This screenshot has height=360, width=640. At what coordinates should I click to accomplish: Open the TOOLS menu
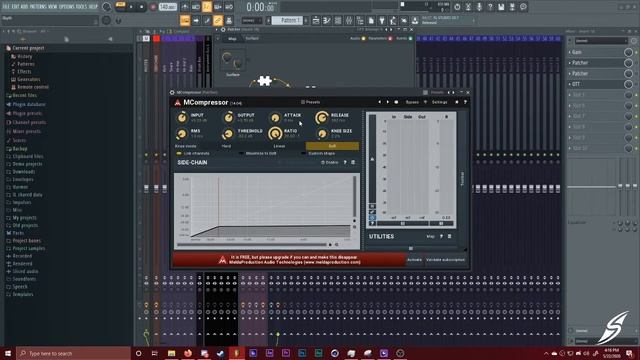(x=81, y=7)
